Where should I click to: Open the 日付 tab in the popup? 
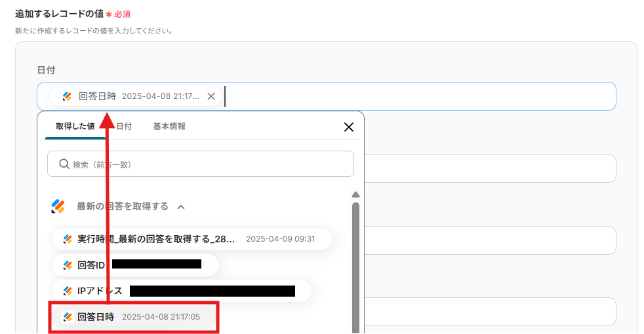tap(124, 126)
